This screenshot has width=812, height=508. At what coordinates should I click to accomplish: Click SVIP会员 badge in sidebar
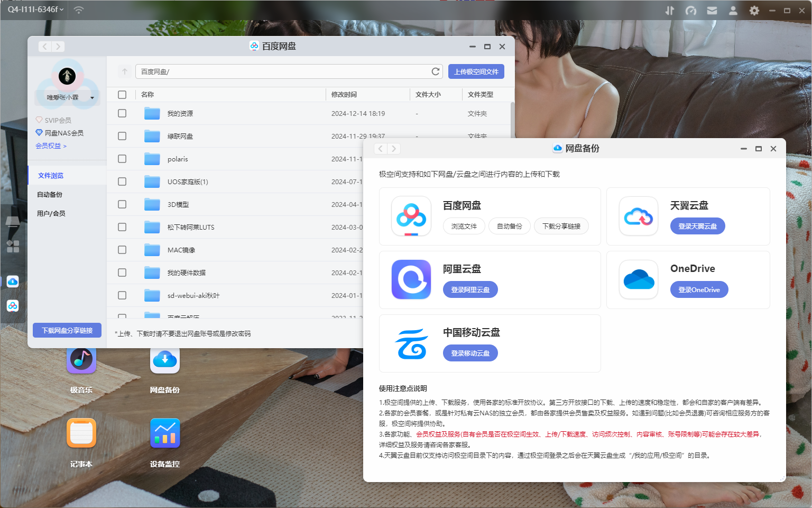click(x=53, y=120)
